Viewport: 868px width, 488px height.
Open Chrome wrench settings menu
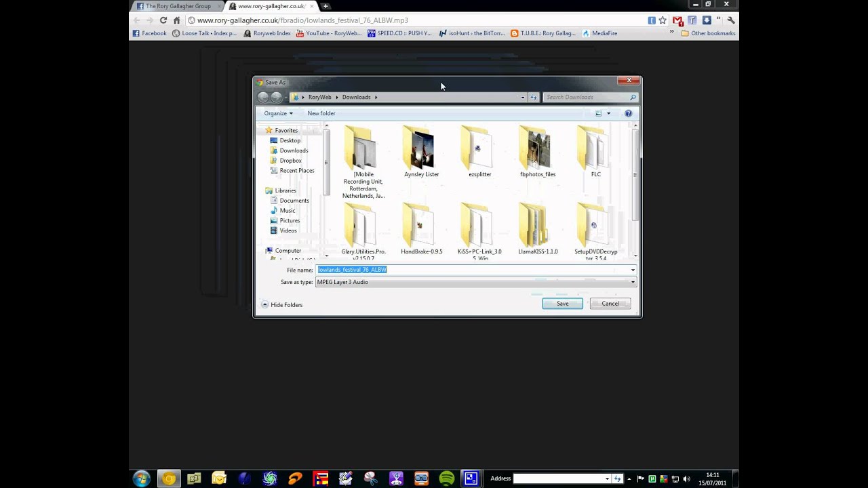(730, 20)
